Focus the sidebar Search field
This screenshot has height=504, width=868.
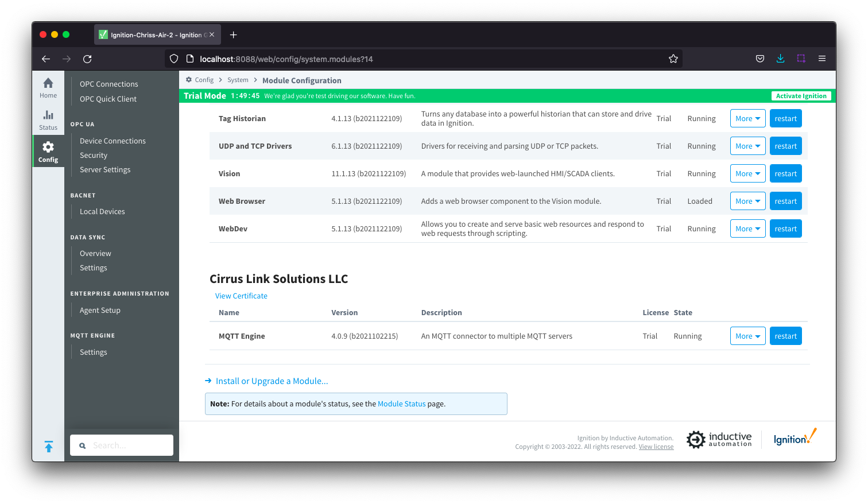[x=122, y=445]
